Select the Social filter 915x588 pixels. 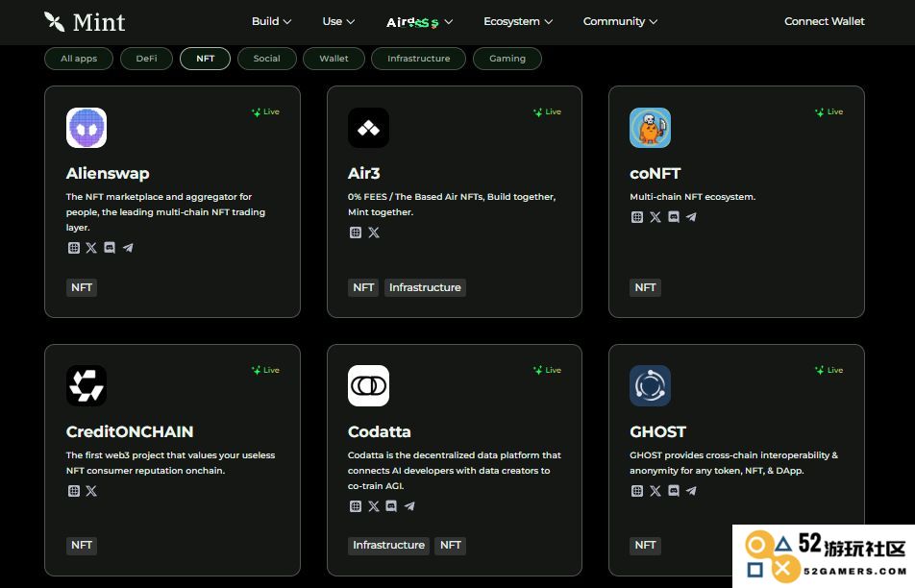point(266,59)
